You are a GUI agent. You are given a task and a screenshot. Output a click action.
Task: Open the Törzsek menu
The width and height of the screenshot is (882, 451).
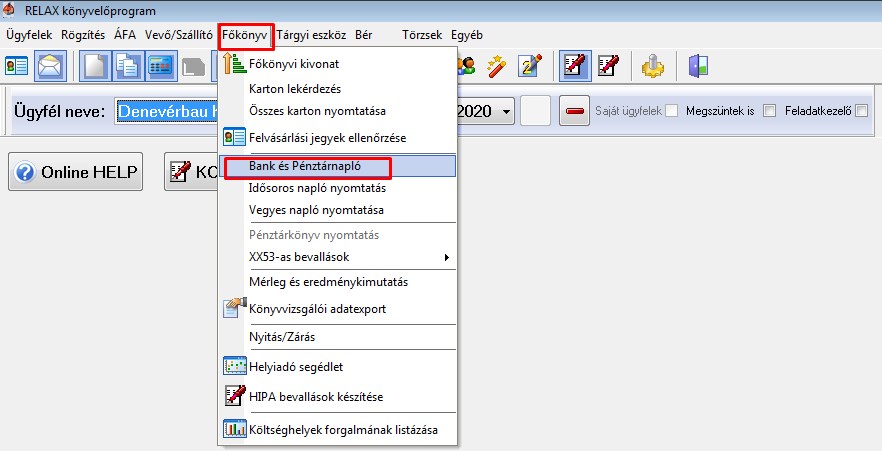422,35
